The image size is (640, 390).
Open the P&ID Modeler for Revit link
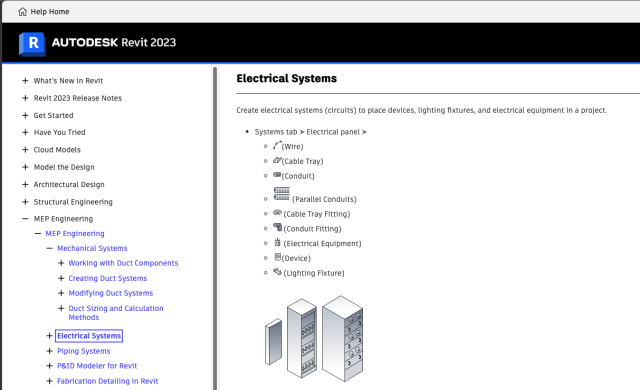click(x=97, y=366)
